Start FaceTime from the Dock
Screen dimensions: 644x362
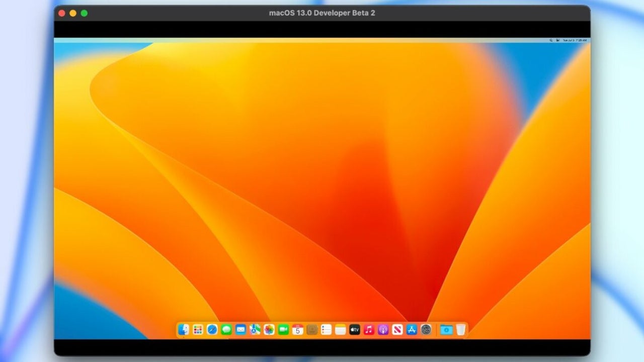coord(282,330)
